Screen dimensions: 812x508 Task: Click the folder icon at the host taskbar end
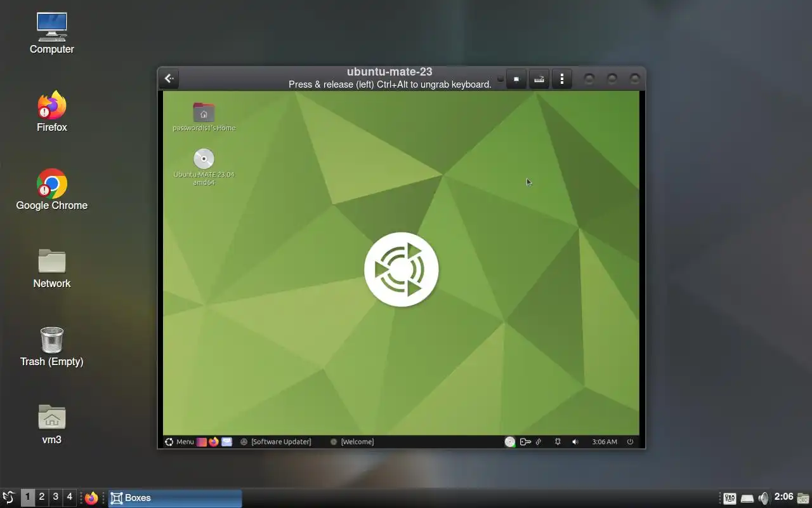803,498
